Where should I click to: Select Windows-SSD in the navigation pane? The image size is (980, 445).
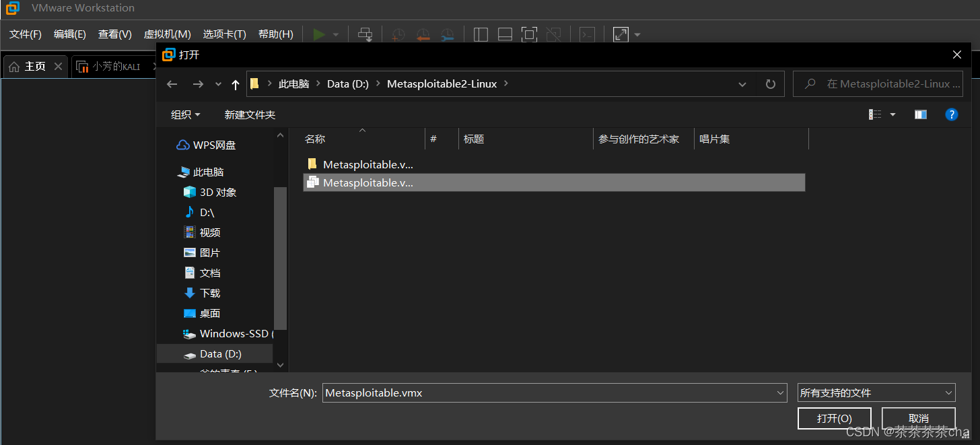point(228,333)
